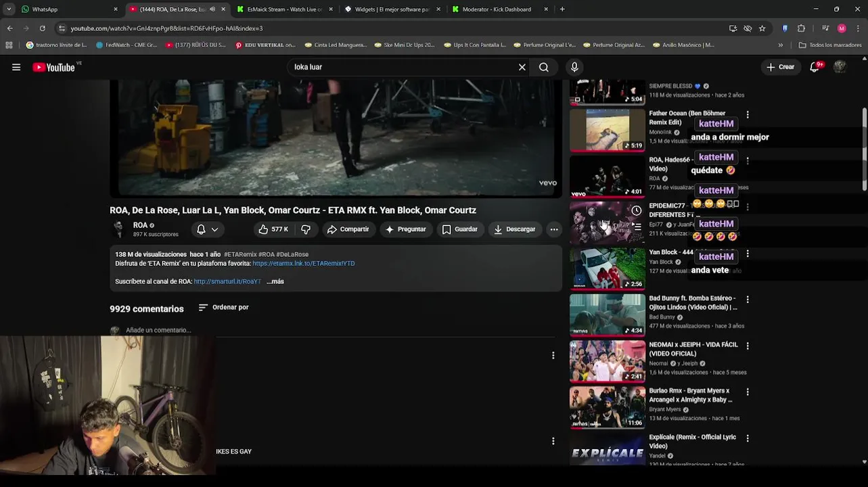Viewport: 868px width, 487px height.
Task: Switch to Moderator - Kick Dashboard tab
Action: (500, 9)
